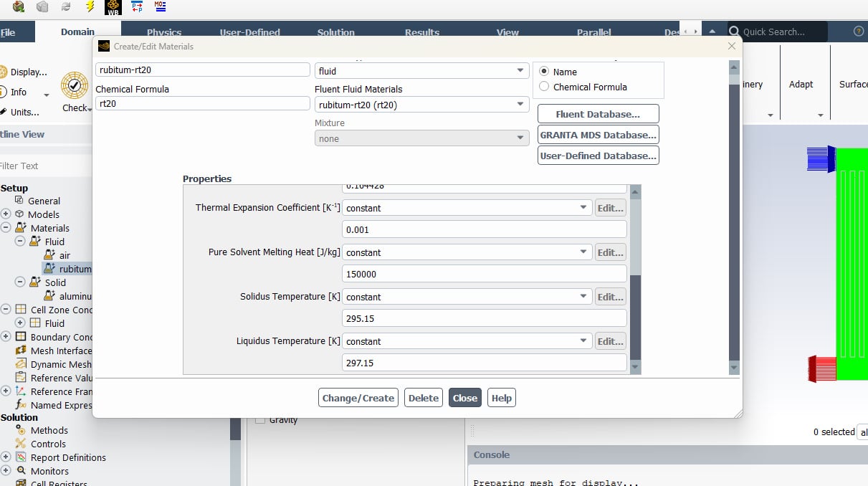Open the Fluent Database button
Screen dimensions: 868x486
point(598,114)
